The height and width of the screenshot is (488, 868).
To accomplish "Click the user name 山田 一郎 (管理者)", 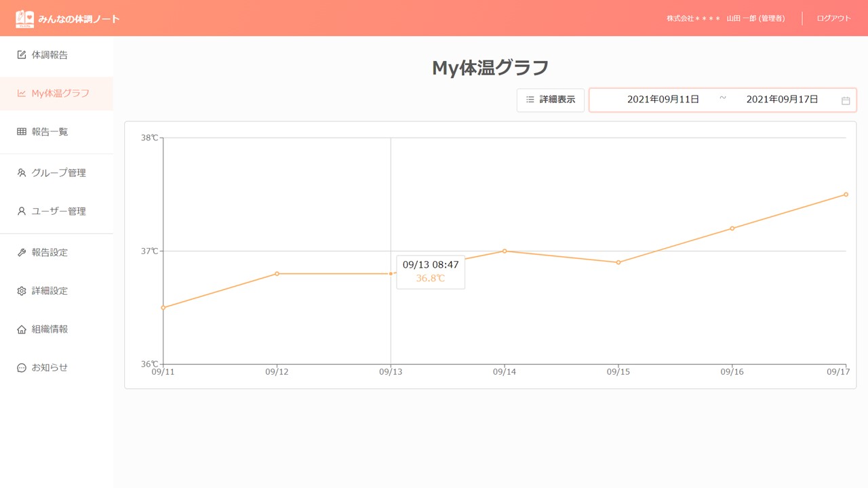I will point(755,18).
